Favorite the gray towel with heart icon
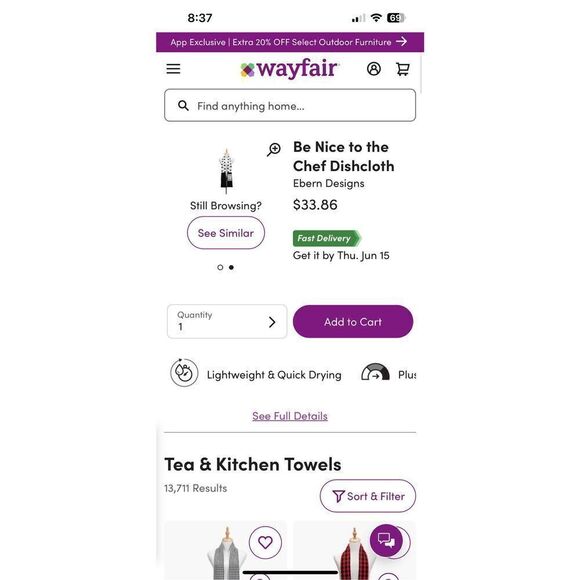580x580 pixels. coord(265,542)
